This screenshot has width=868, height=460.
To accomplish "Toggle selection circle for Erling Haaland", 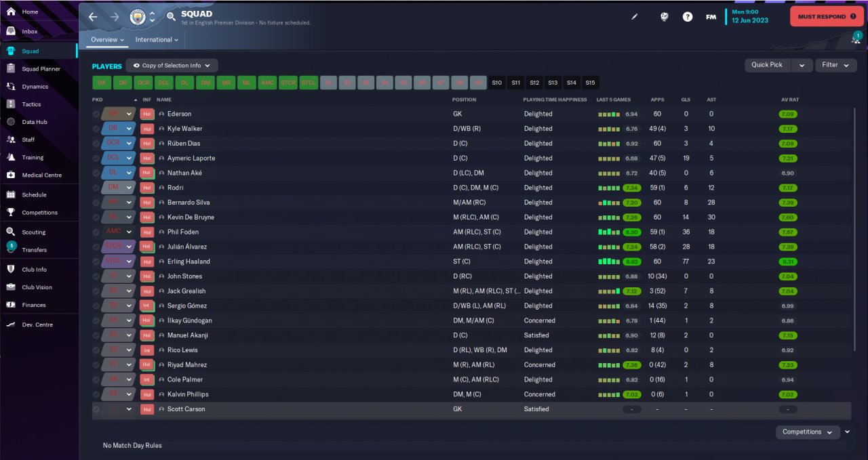I will click(96, 262).
